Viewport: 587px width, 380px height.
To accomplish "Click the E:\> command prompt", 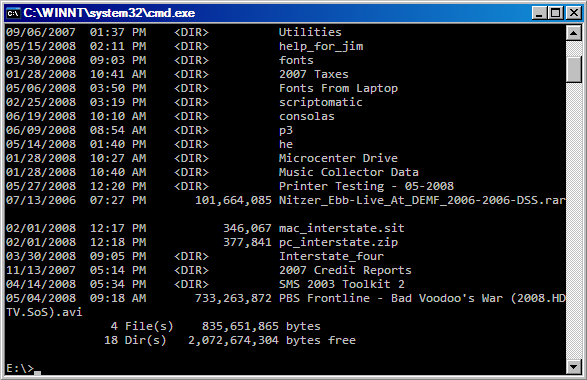I will 20,368.
